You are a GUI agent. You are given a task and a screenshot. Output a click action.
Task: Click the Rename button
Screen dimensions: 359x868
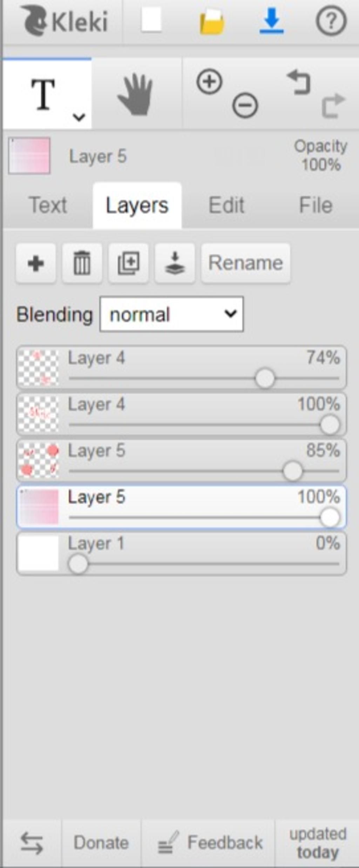click(x=246, y=263)
